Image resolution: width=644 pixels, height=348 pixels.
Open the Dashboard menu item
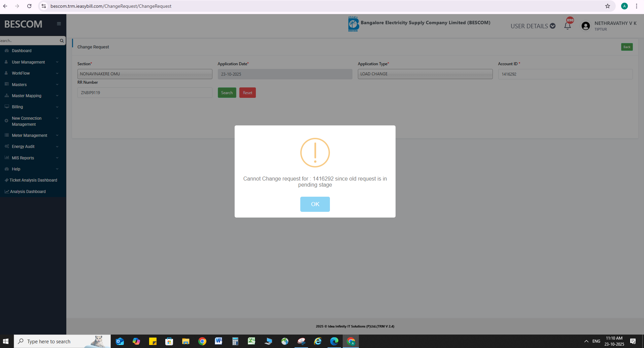[x=22, y=51]
